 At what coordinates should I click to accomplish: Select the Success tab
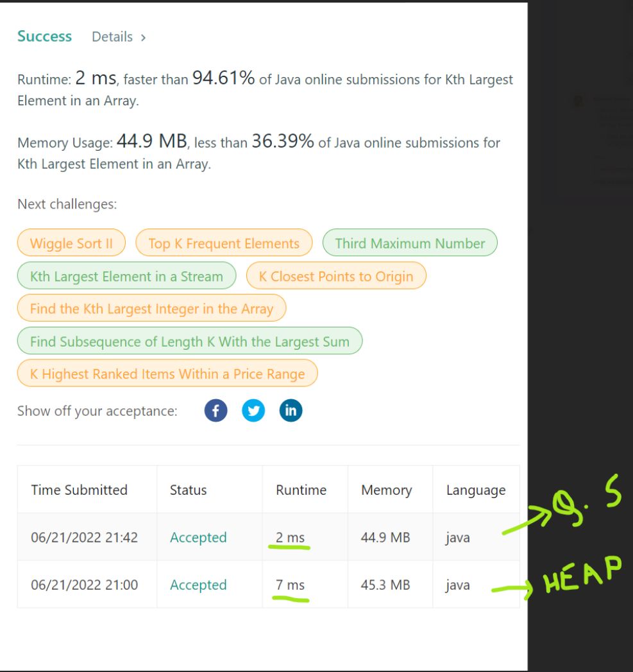pyautogui.click(x=44, y=37)
